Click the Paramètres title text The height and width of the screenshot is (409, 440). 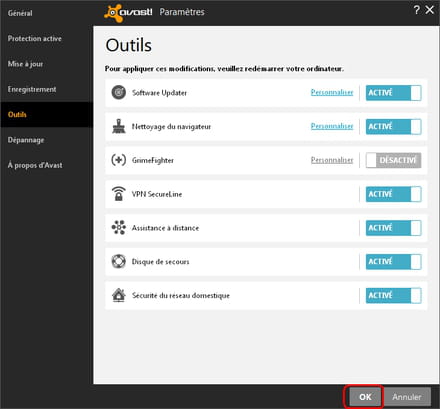182,12
